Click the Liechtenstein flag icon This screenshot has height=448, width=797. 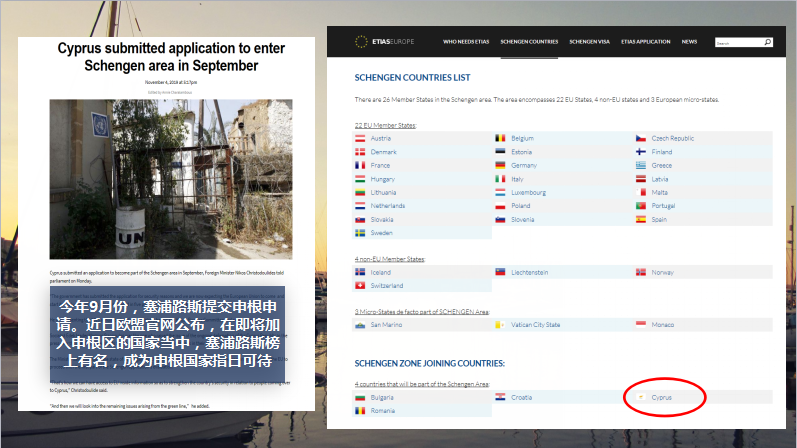click(x=500, y=272)
